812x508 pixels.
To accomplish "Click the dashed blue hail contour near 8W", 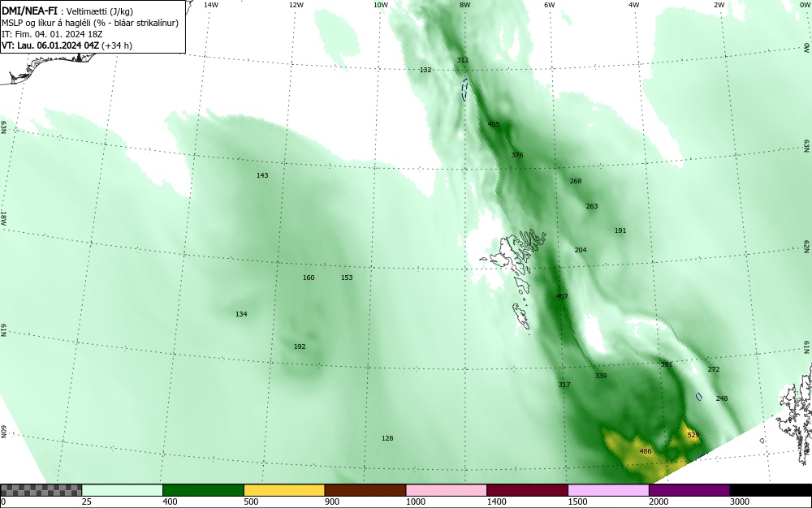I will (464, 88).
